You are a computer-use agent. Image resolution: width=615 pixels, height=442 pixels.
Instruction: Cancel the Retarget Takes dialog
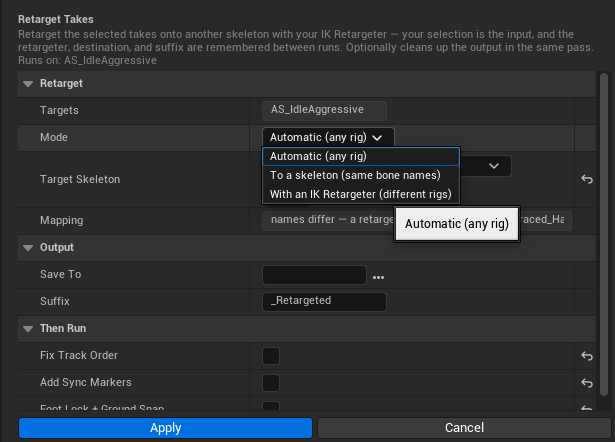pyautogui.click(x=464, y=427)
